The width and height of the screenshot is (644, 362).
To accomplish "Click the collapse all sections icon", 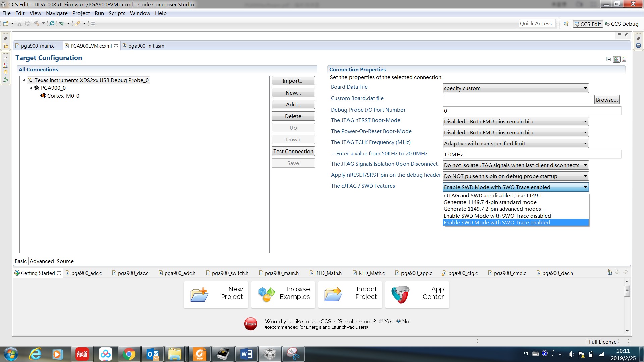I will click(609, 59).
